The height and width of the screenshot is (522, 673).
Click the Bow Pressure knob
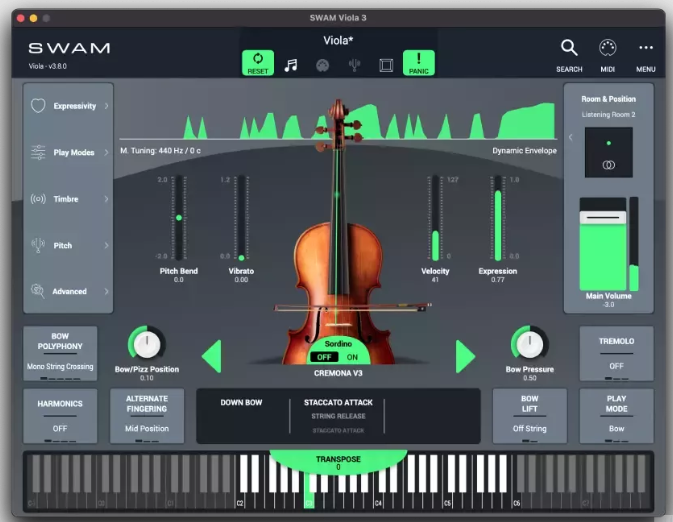[530, 344]
